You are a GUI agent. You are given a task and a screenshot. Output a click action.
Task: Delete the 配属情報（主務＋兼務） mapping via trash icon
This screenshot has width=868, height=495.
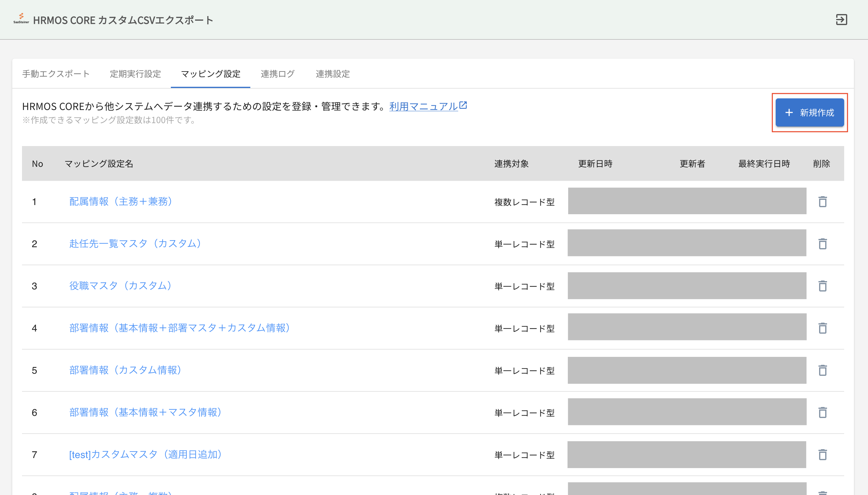822,202
